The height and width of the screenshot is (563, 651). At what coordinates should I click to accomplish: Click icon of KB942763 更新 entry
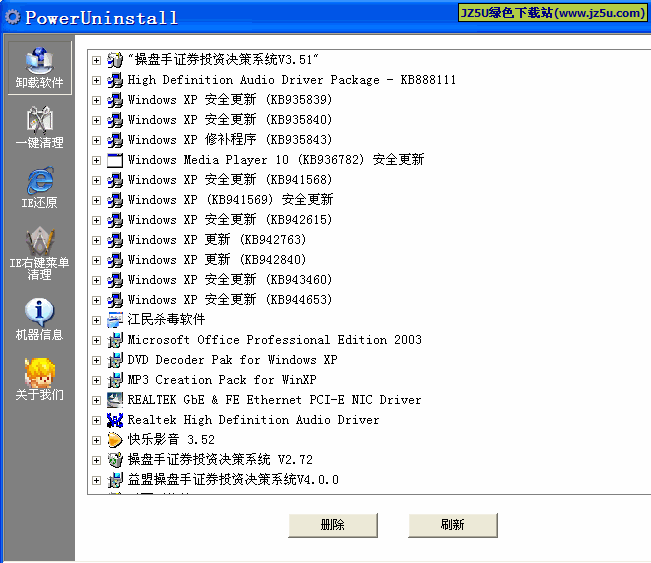pos(115,240)
